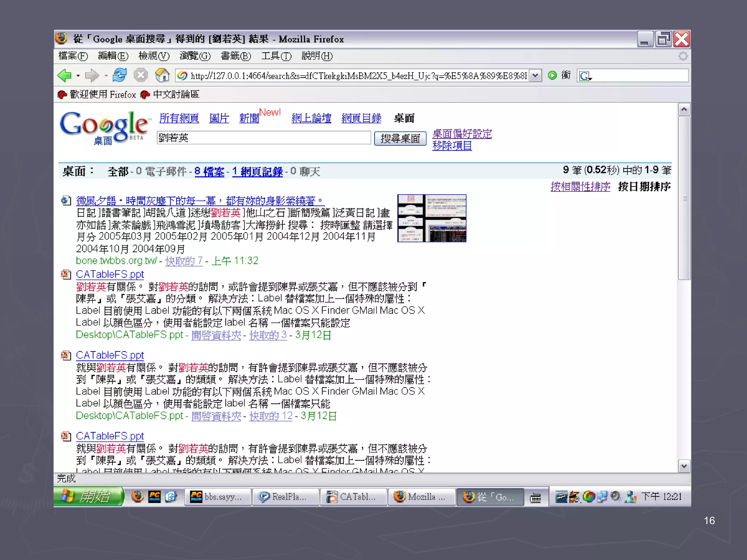Click the Stop loading icon
747x560 pixels.
140,75
